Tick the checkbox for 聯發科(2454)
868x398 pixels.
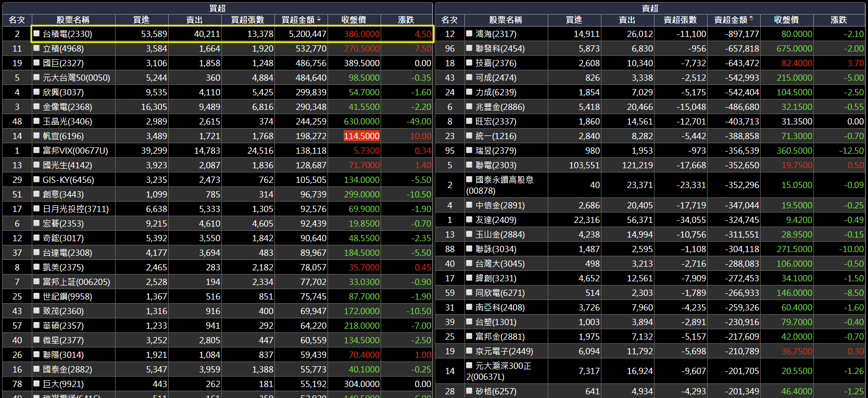[469, 48]
